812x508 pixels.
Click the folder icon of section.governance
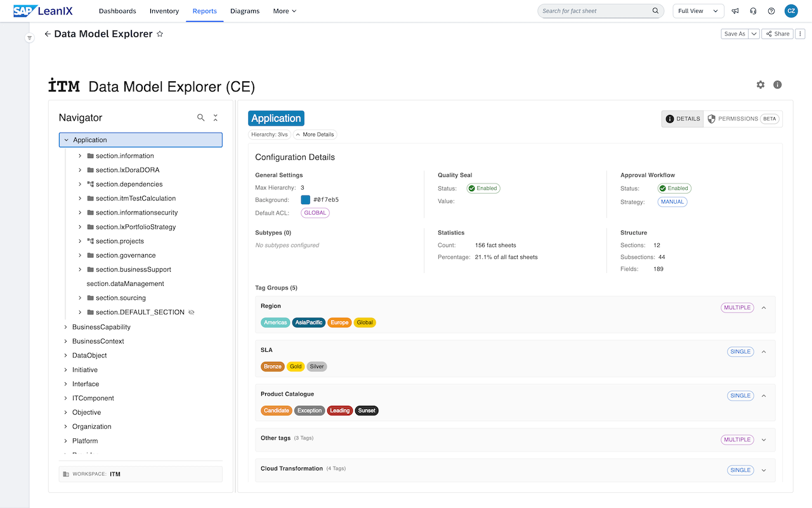[x=91, y=255]
